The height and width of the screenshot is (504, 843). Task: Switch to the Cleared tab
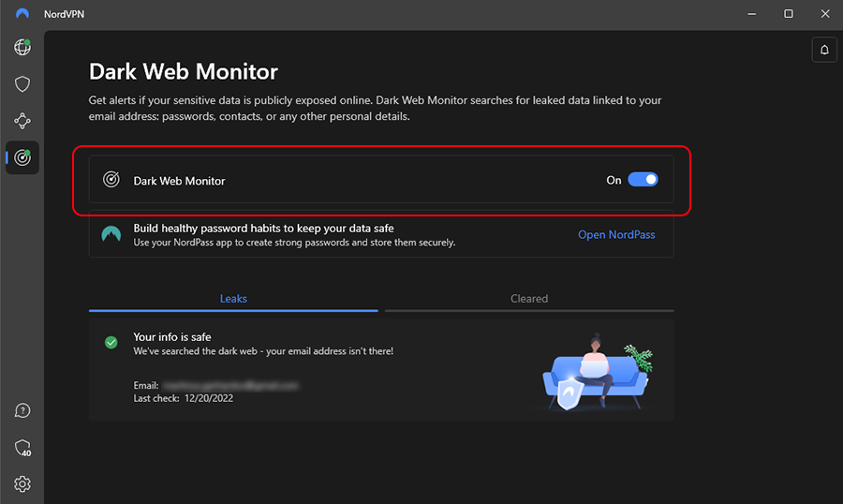[x=529, y=299]
